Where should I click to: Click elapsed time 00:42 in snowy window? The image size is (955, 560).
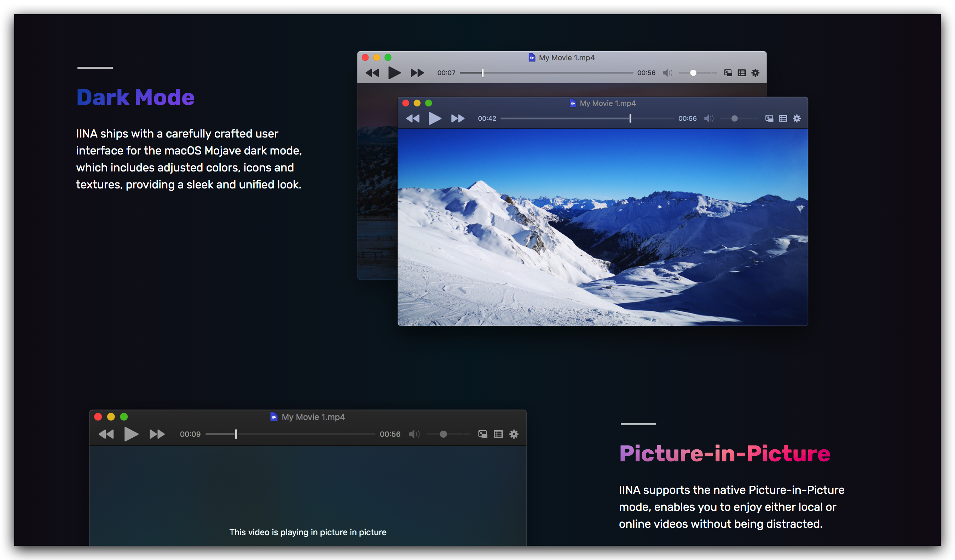tap(487, 118)
